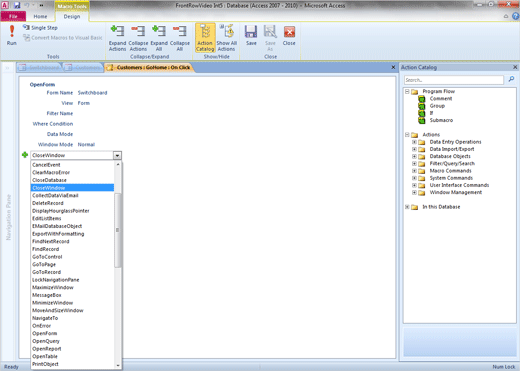Run the macro with the Run icon

point(12,35)
